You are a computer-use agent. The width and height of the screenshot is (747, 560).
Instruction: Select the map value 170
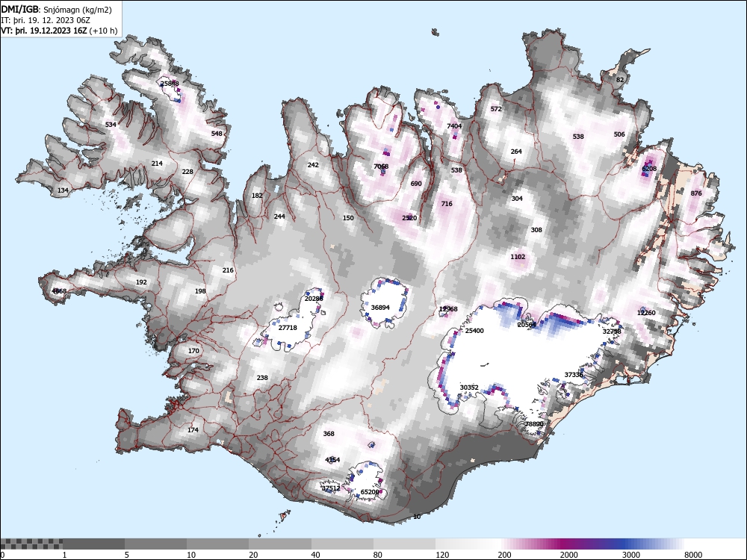point(193,352)
